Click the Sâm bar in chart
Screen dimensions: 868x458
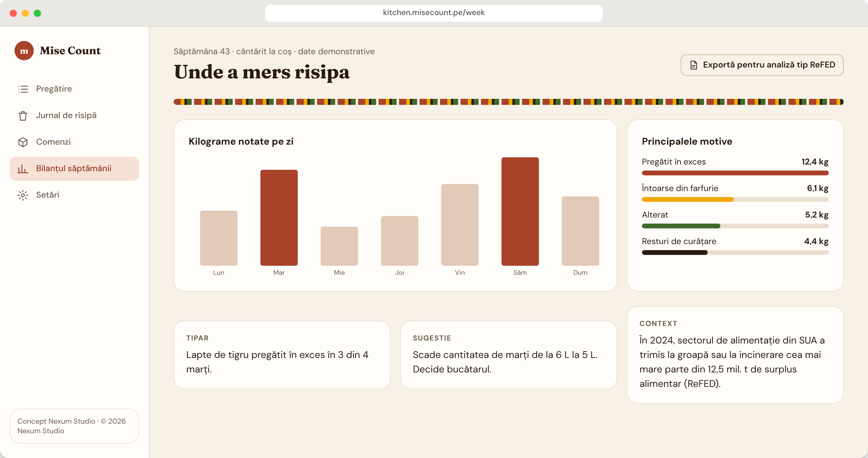click(x=520, y=212)
